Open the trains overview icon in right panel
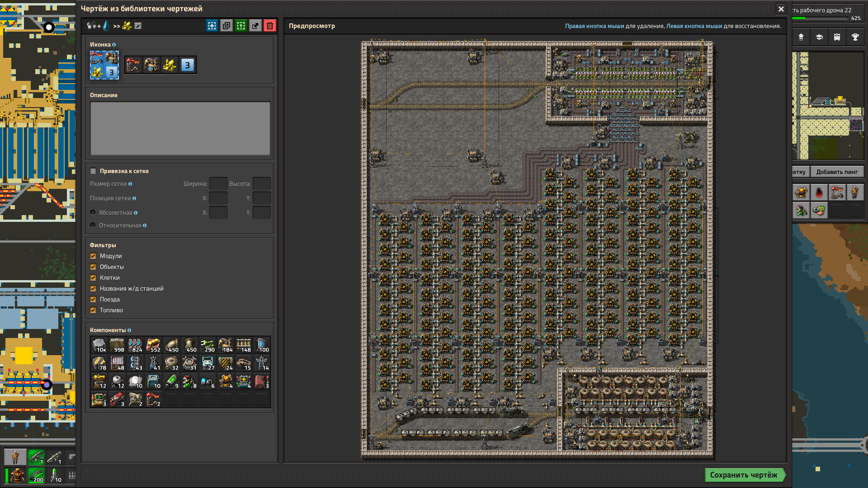The height and width of the screenshot is (488, 868). click(837, 37)
